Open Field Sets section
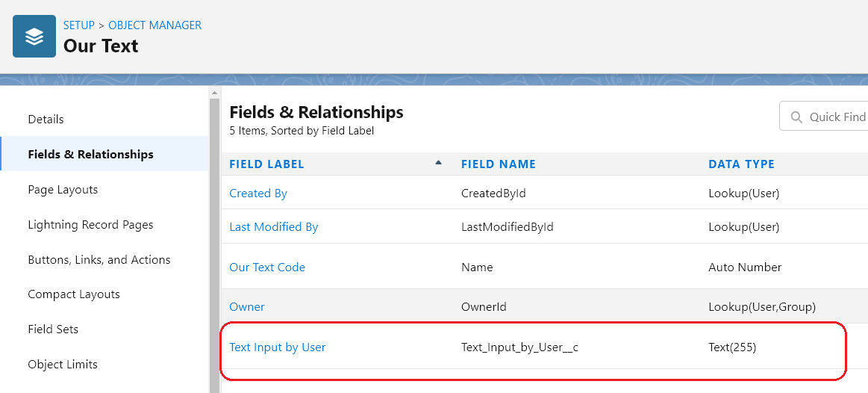 (x=53, y=329)
